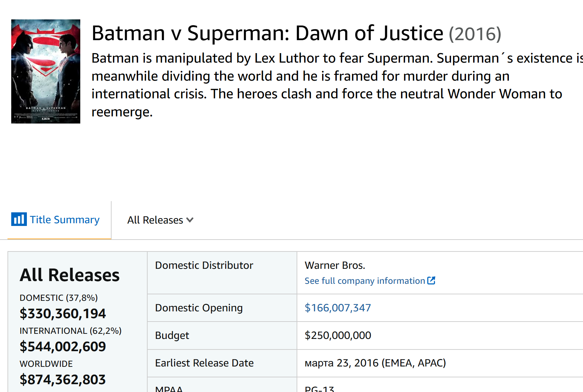This screenshot has width=583, height=392.
Task: Click the Warner Bros. distributor name
Action: point(335,265)
